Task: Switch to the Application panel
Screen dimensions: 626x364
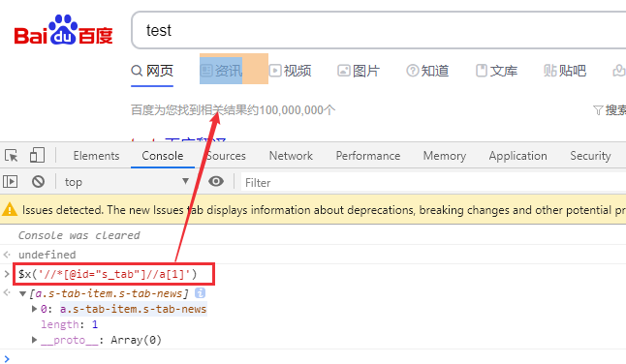Action: tap(517, 156)
